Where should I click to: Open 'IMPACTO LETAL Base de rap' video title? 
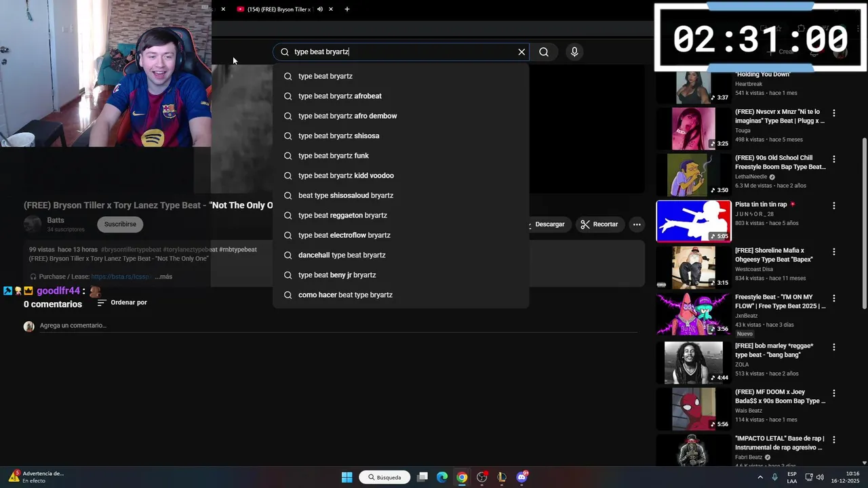(x=779, y=443)
